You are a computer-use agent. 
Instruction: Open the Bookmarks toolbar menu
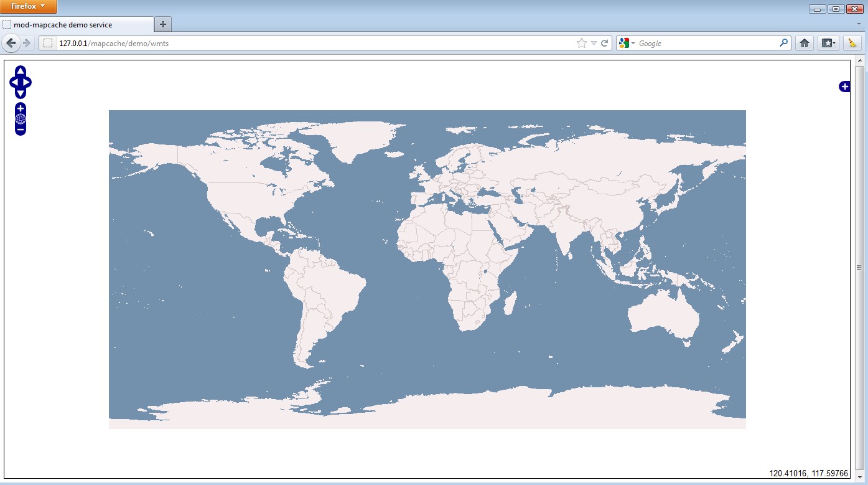[829, 43]
